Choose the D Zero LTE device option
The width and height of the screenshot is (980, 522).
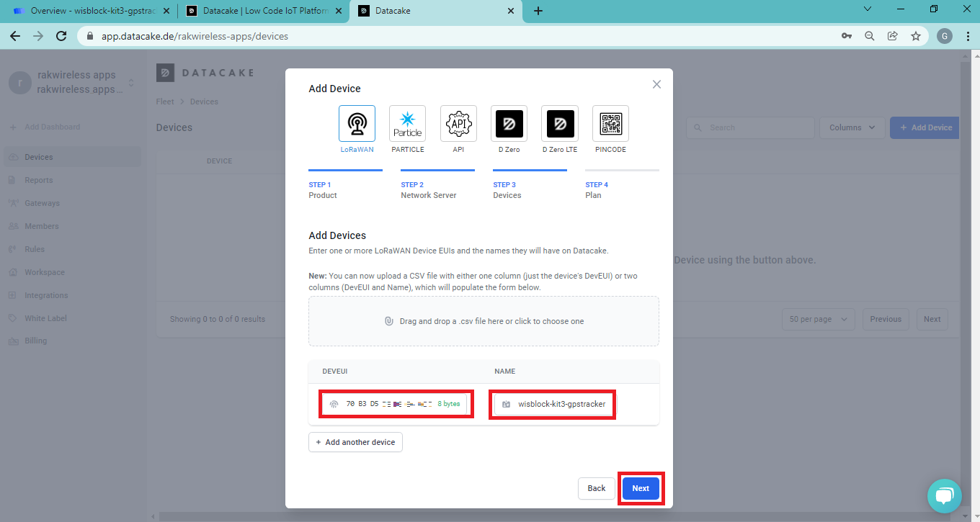pos(560,124)
